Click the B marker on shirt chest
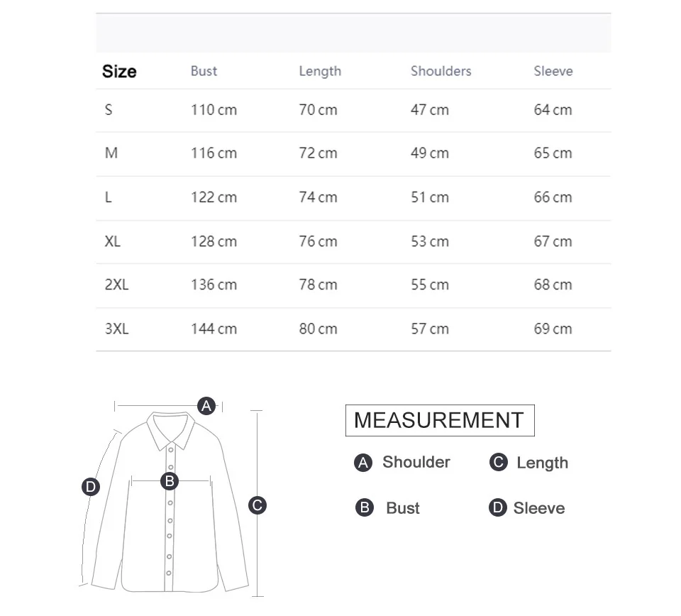Viewport: 681px width, 616px height. coord(170,481)
